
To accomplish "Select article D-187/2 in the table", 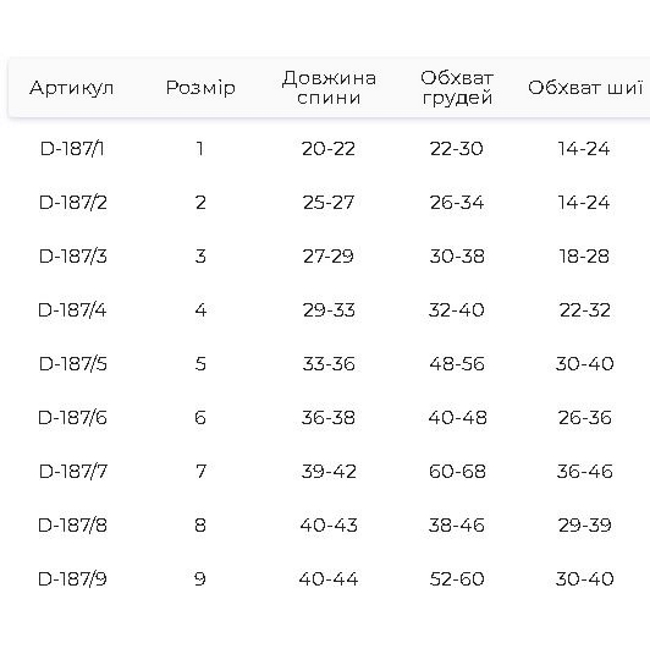I will pos(73,203).
